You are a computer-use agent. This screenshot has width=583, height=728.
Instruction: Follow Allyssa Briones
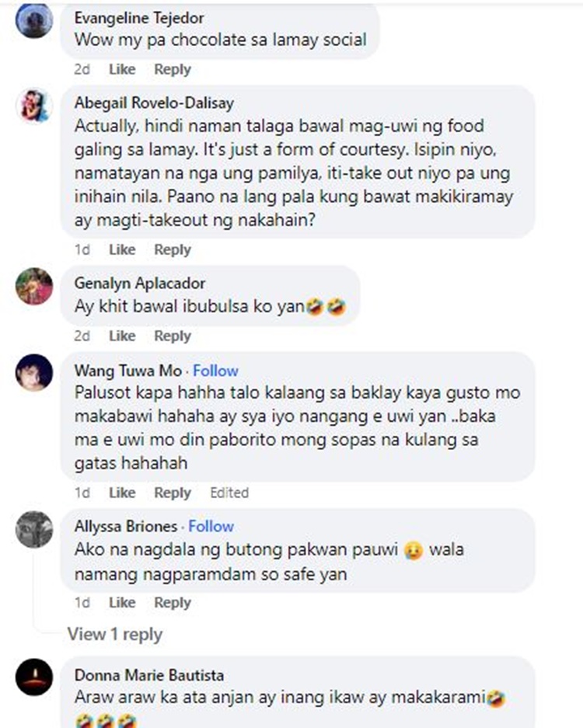click(x=211, y=526)
